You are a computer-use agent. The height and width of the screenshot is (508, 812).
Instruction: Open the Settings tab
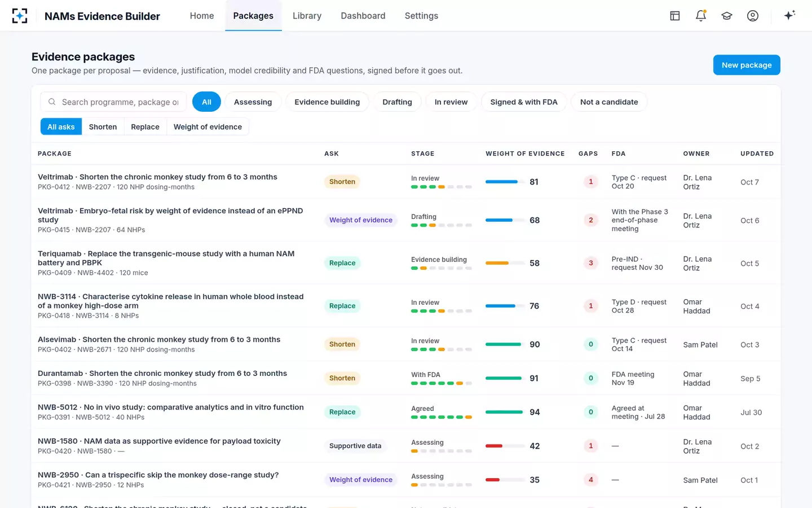[x=421, y=16]
